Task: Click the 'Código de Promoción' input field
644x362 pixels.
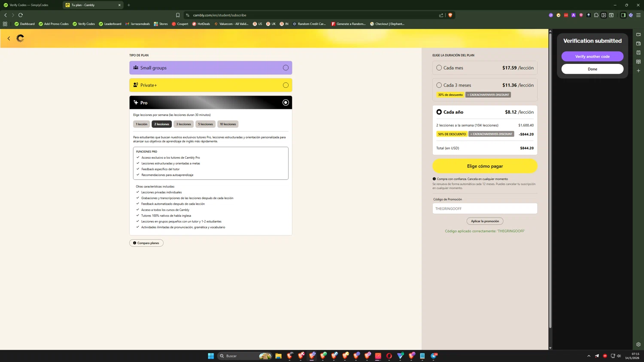Action: pos(485,208)
